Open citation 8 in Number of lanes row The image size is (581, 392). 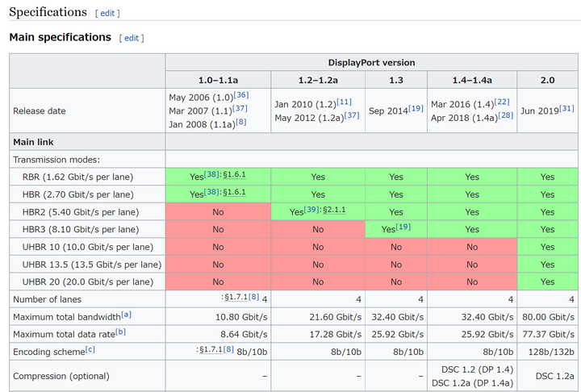[x=254, y=296]
